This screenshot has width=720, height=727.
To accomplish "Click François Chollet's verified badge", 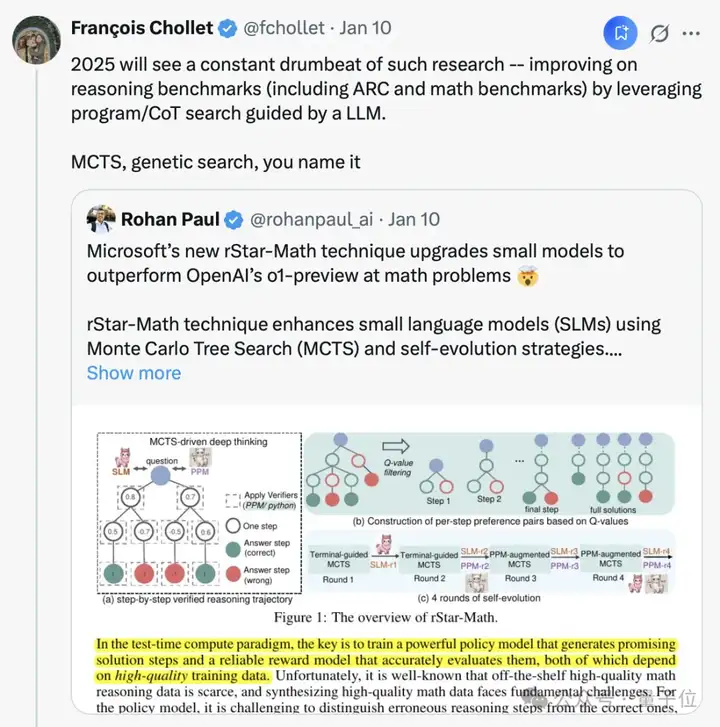I will click(227, 28).
